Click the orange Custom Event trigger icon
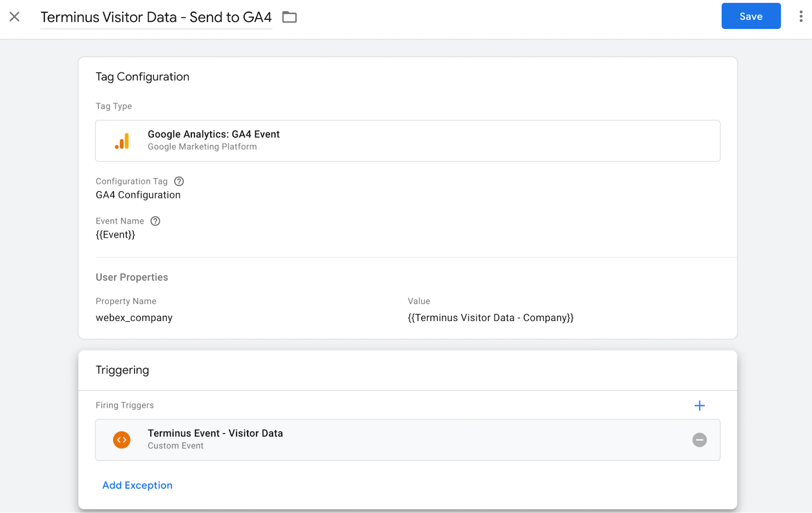Screen dimensions: 812x513 (x=122, y=440)
